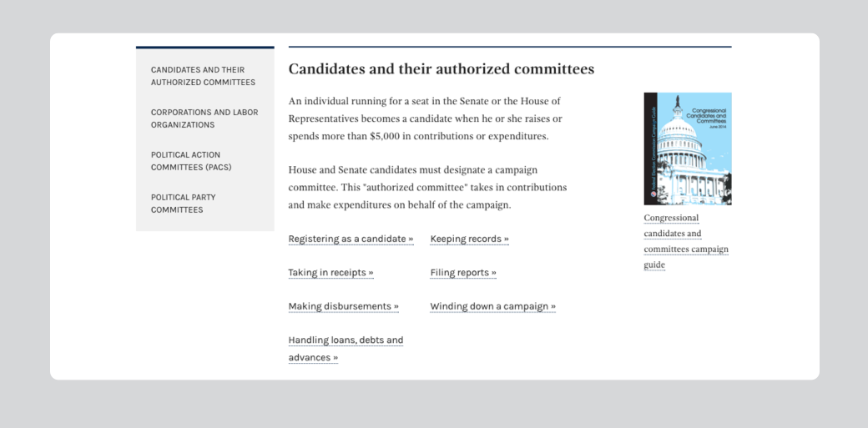Viewport: 868px width, 428px height.
Task: Open 'Handling loans, debts and advances' link
Action: click(345, 349)
